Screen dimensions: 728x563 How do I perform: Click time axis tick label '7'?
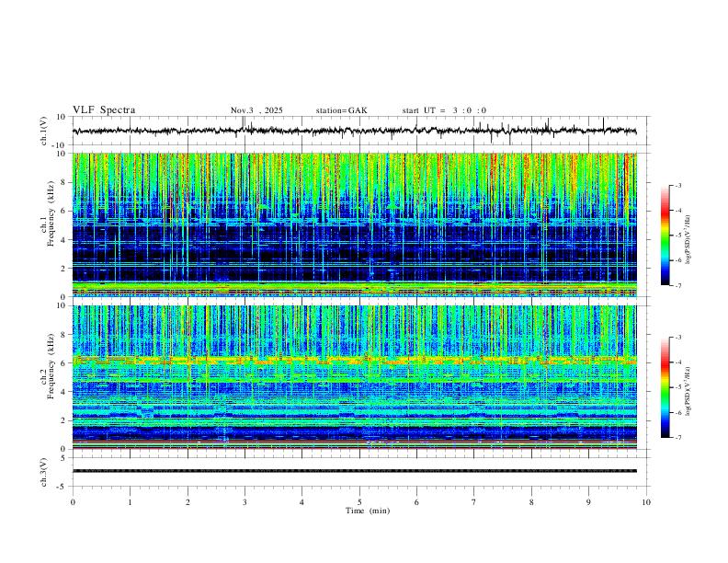point(473,502)
